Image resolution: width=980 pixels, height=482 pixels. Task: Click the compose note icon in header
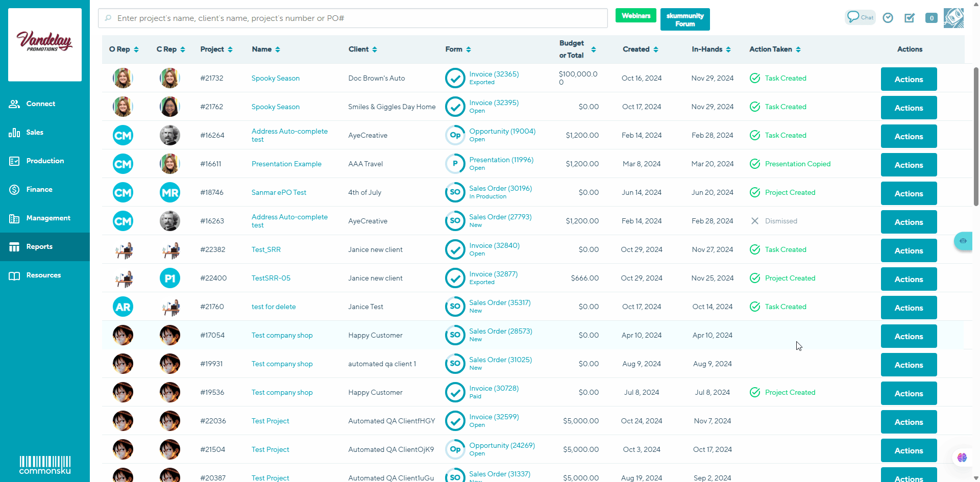click(x=910, y=18)
